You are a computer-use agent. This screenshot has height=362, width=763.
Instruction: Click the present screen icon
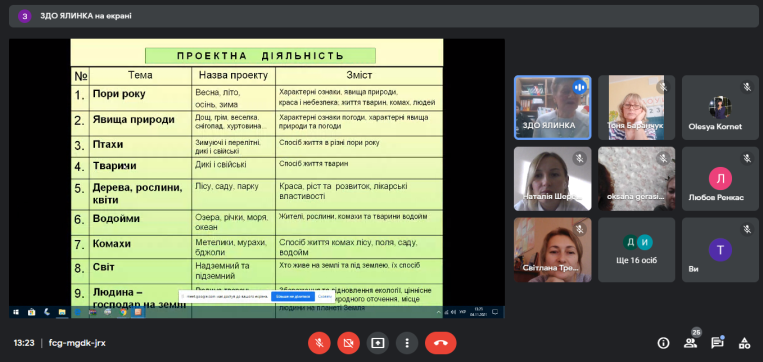pyautogui.click(x=378, y=343)
